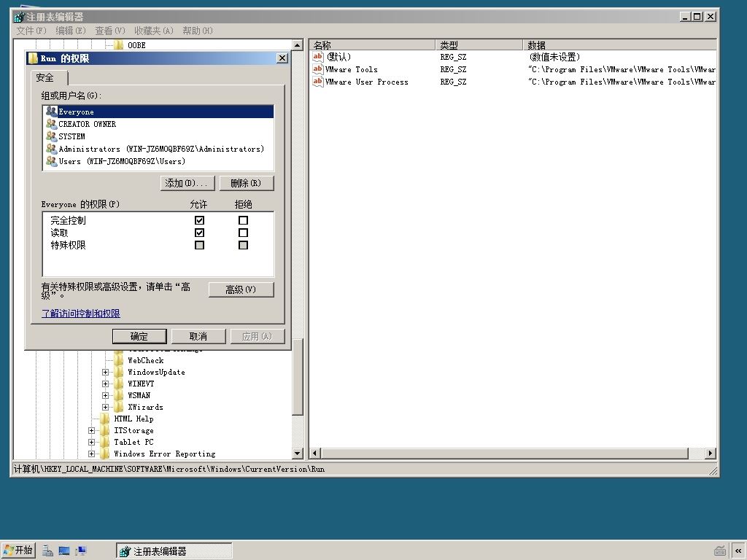The height and width of the screenshot is (560, 747).
Task: Click the OOBE folder icon
Action: tap(119, 45)
